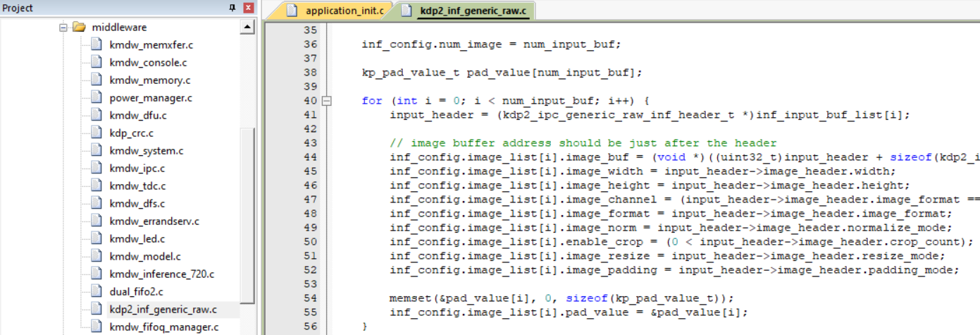This screenshot has height=335, width=980.
Task: Place cursor on "inf_config.num_image" at line 36
Action: point(432,44)
